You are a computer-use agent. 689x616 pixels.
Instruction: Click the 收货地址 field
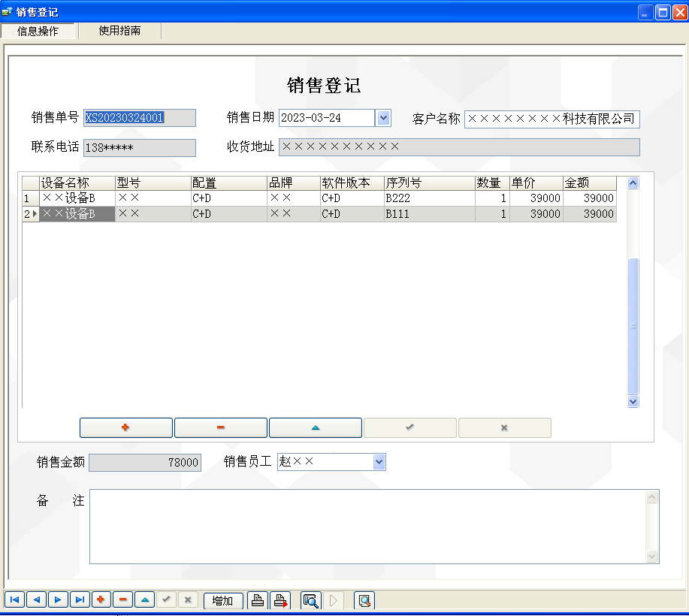(459, 146)
